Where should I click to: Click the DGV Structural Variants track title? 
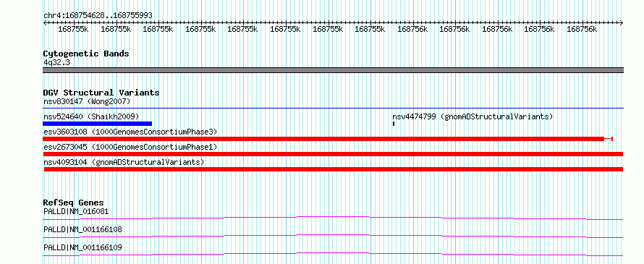coord(101,93)
